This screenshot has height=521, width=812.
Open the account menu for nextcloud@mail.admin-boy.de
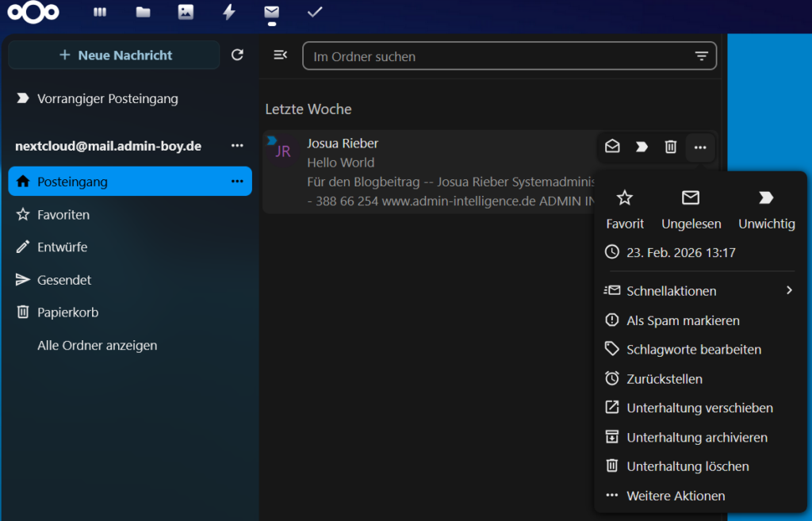click(x=237, y=145)
